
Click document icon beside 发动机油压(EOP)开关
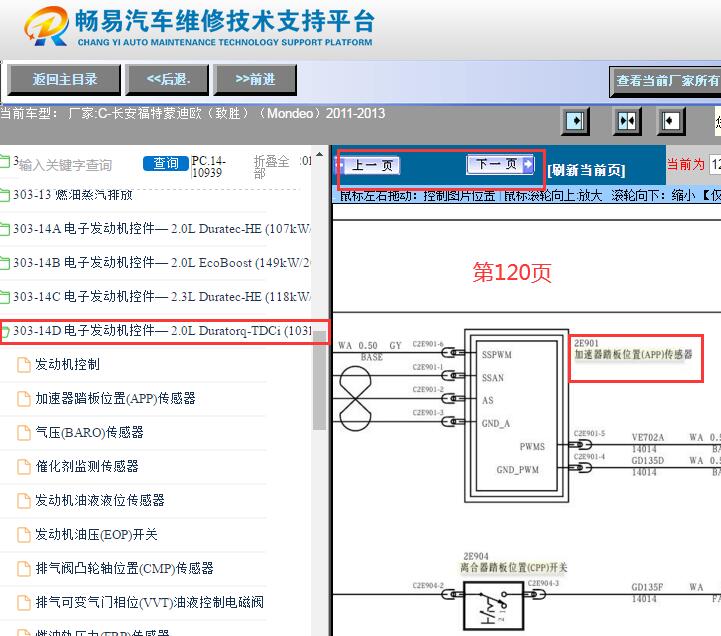[24, 535]
